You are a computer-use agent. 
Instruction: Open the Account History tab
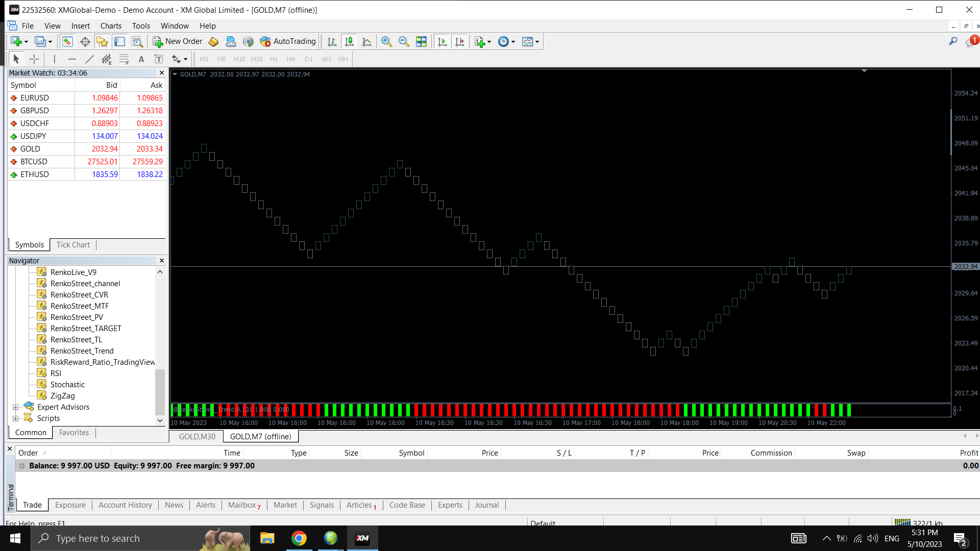point(125,505)
